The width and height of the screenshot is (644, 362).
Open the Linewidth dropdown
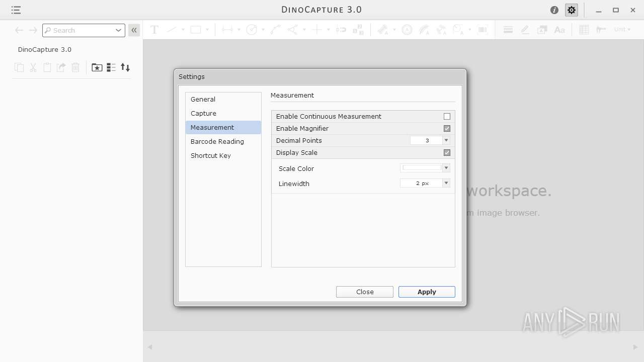click(x=446, y=183)
